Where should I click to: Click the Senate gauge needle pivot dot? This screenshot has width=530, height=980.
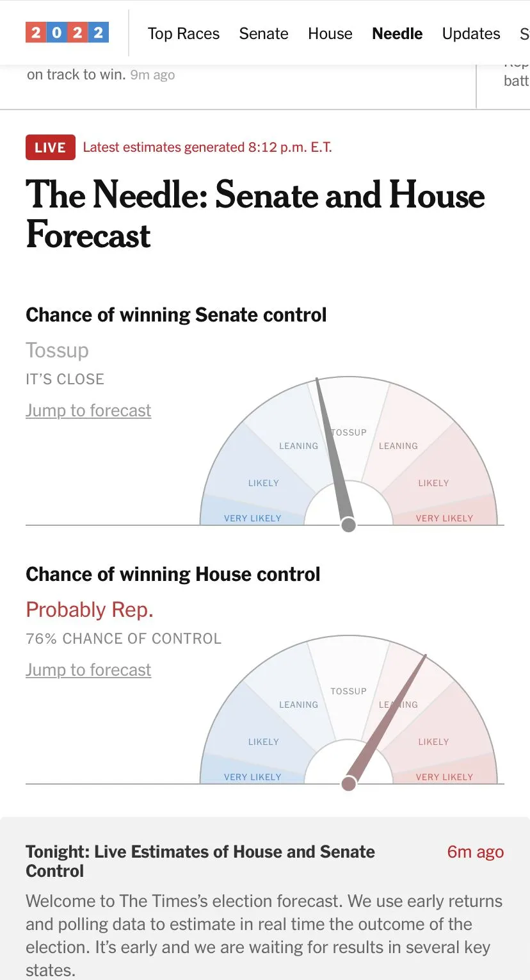pos(348,525)
